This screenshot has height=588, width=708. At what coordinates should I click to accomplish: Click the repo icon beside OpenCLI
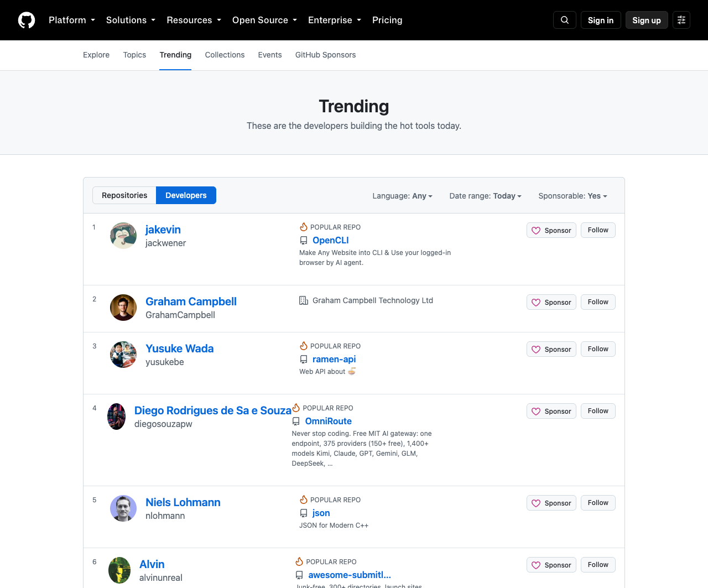(304, 241)
